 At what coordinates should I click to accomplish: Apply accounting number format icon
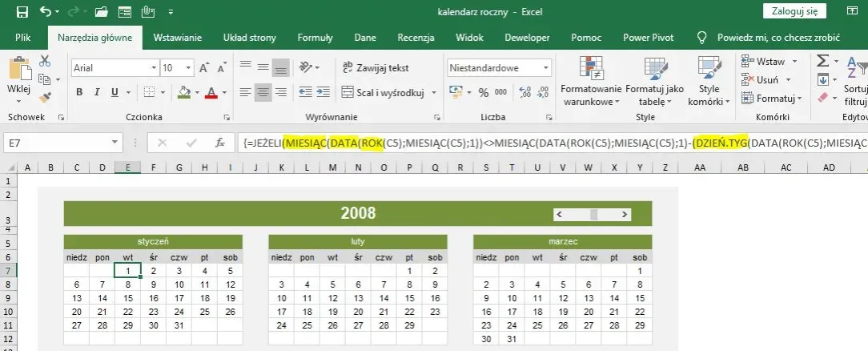pos(455,92)
